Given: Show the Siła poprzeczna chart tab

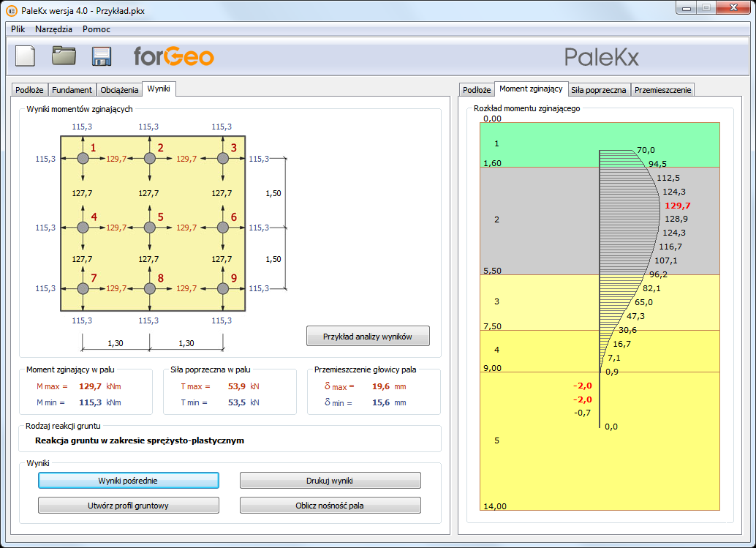Looking at the screenshot, I should (x=598, y=90).
